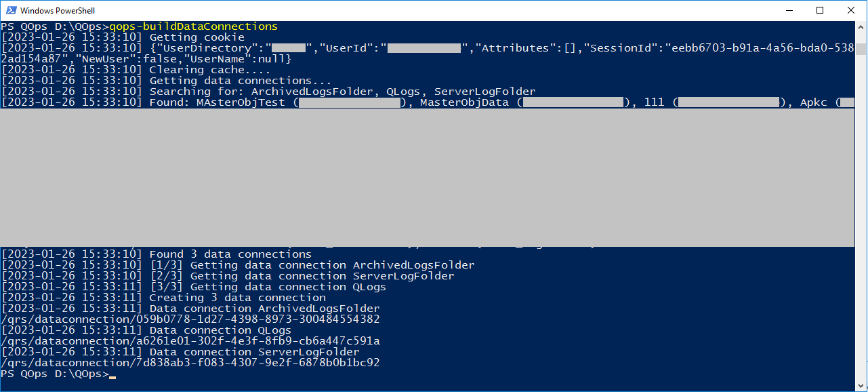The image size is (868, 392).
Task: Click the dataconnection path ending 6878b0b1bc92
Action: coord(190,363)
